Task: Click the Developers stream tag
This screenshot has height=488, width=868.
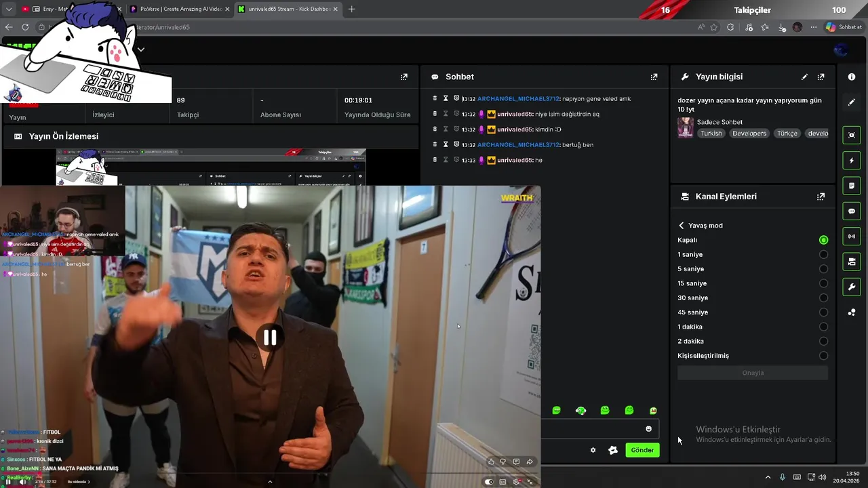Action: pos(749,134)
